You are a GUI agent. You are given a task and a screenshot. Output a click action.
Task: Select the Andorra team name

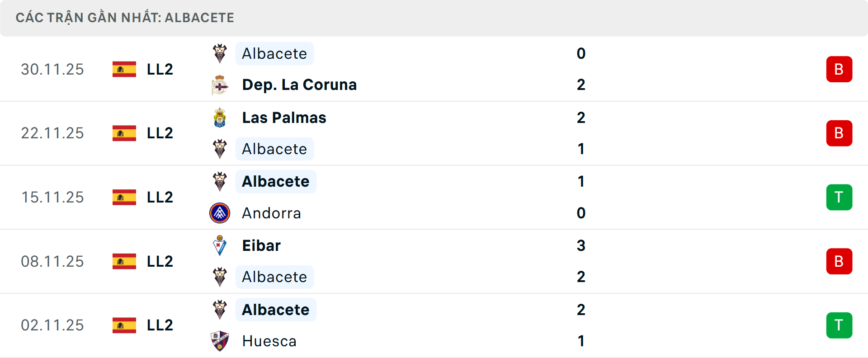271,213
